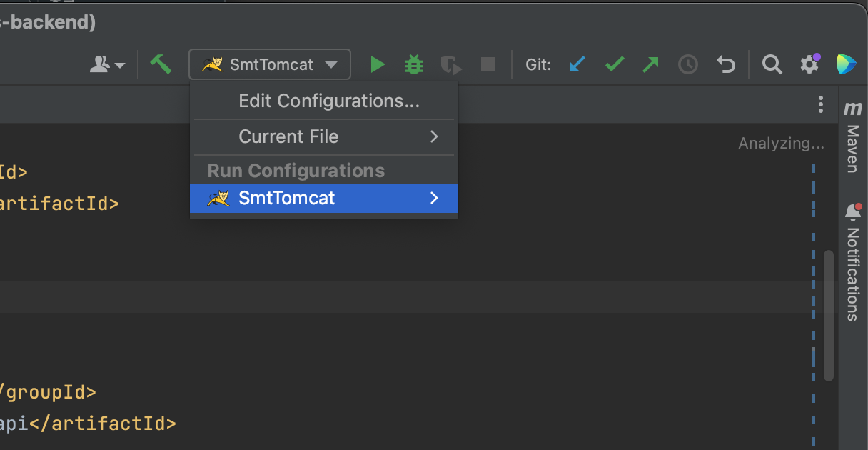Choose Edit Configurations... from the menu
The height and width of the screenshot is (450, 868).
click(x=328, y=101)
